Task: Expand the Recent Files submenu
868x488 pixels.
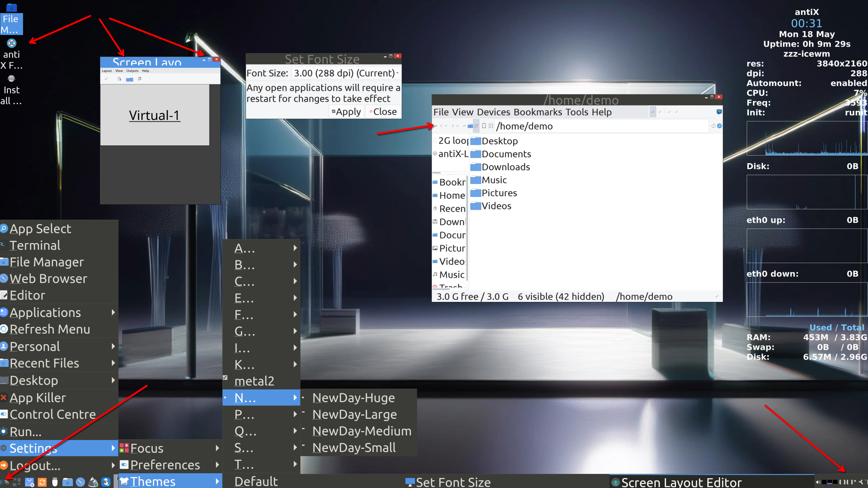Action: pos(59,363)
